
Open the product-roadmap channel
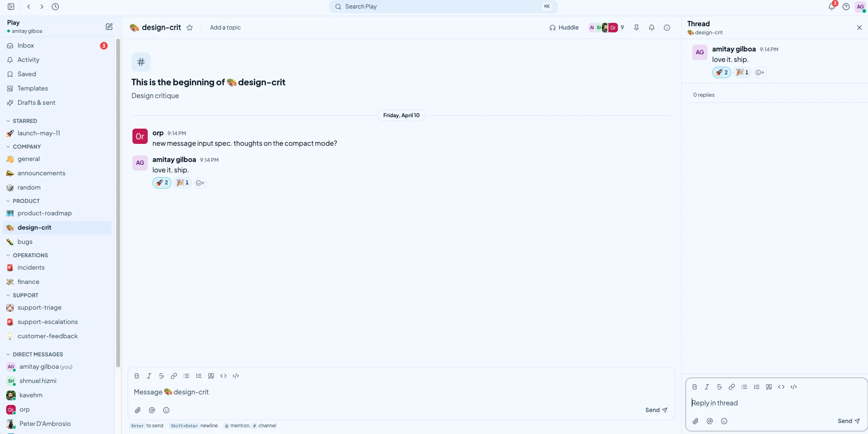click(57, 213)
